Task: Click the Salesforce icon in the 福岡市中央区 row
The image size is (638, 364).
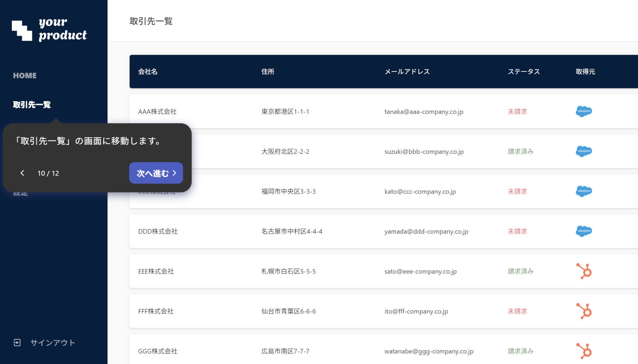Action: (x=583, y=191)
